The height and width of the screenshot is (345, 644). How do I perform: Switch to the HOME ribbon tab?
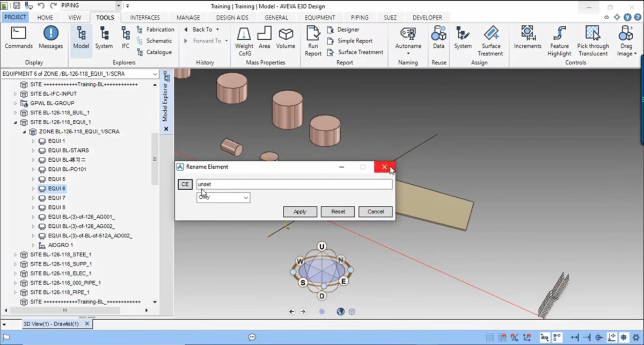point(45,17)
